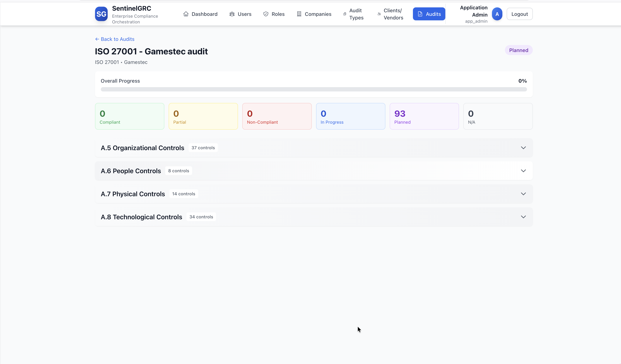Click the Roles shield icon
621x364 pixels.
(x=266, y=14)
